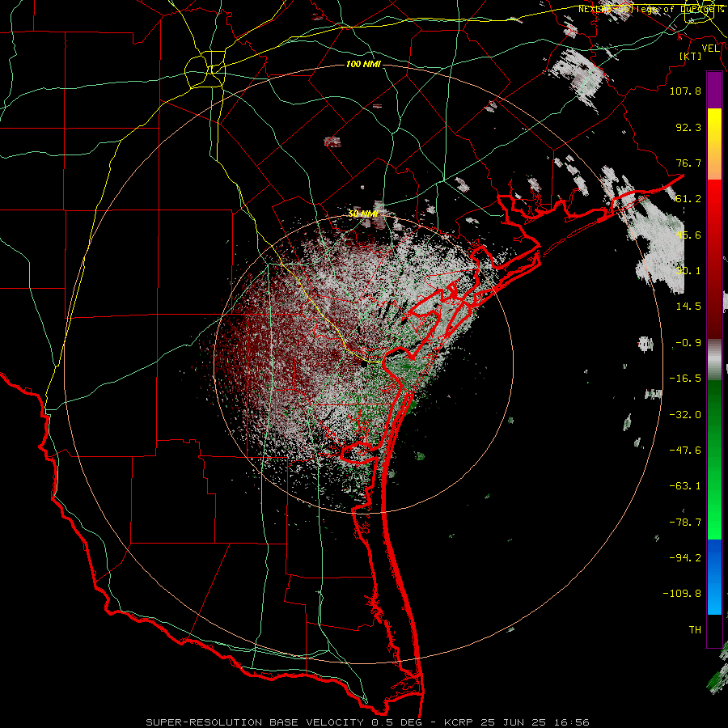Select the -63.1 legend value
Image resolution: width=728 pixels, height=728 pixels.
(x=685, y=486)
